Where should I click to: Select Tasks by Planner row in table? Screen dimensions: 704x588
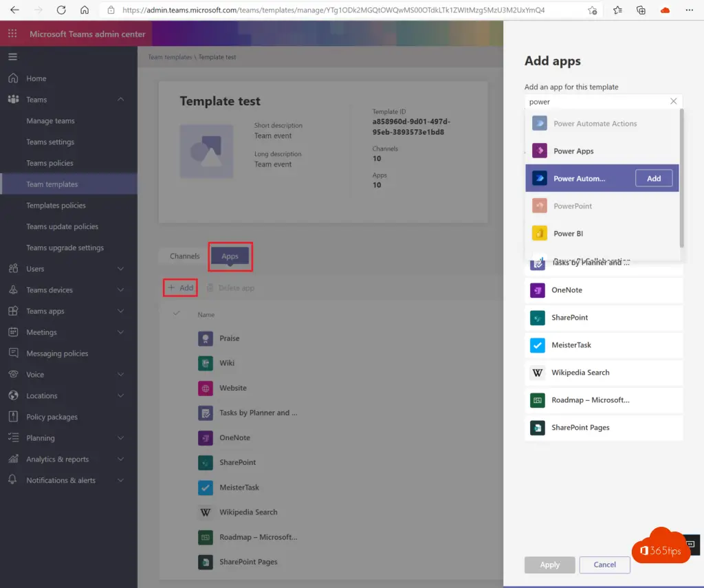click(329, 413)
